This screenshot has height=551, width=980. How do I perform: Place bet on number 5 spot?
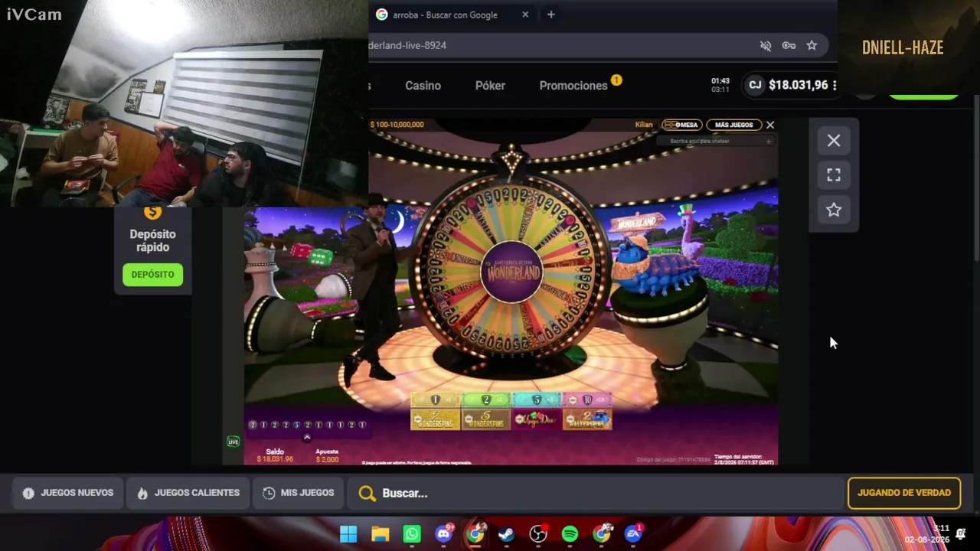(536, 400)
